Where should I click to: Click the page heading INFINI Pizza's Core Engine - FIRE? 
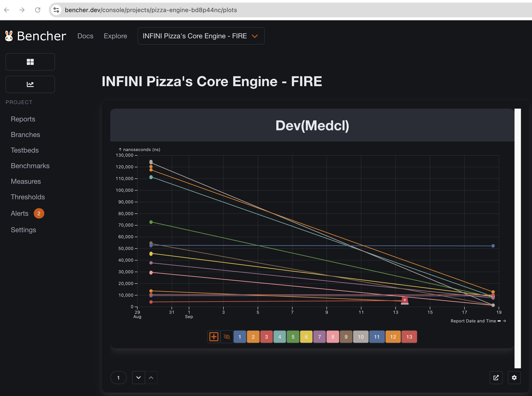pos(212,81)
